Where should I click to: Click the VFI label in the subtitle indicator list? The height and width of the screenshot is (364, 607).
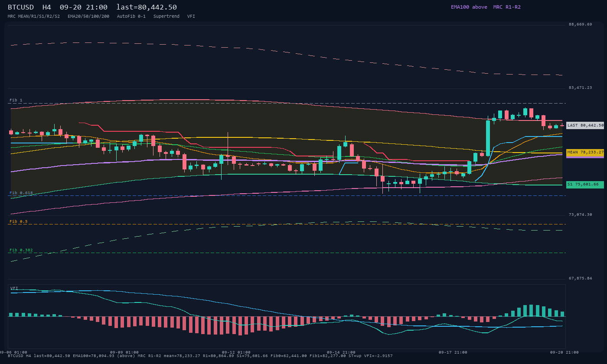click(x=191, y=16)
